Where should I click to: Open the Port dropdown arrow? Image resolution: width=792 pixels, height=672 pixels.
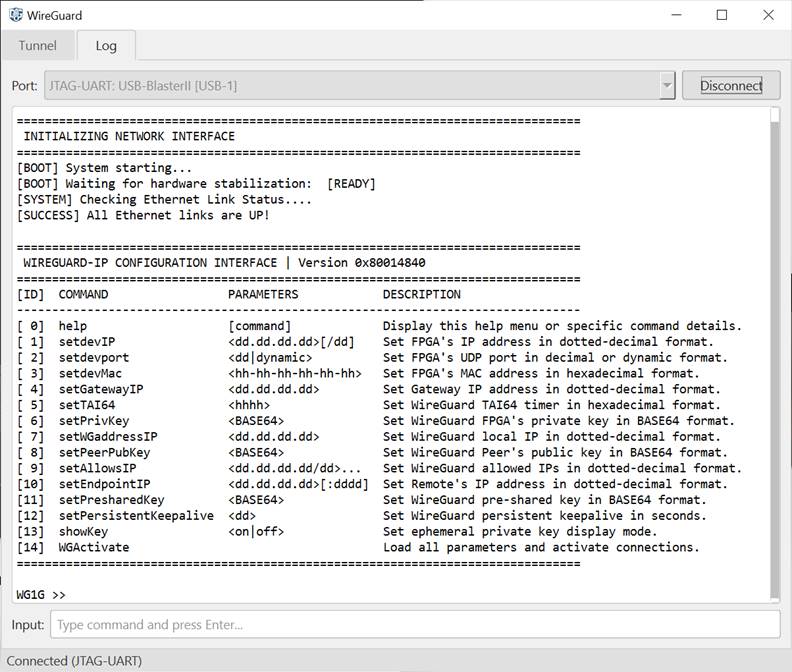point(667,85)
